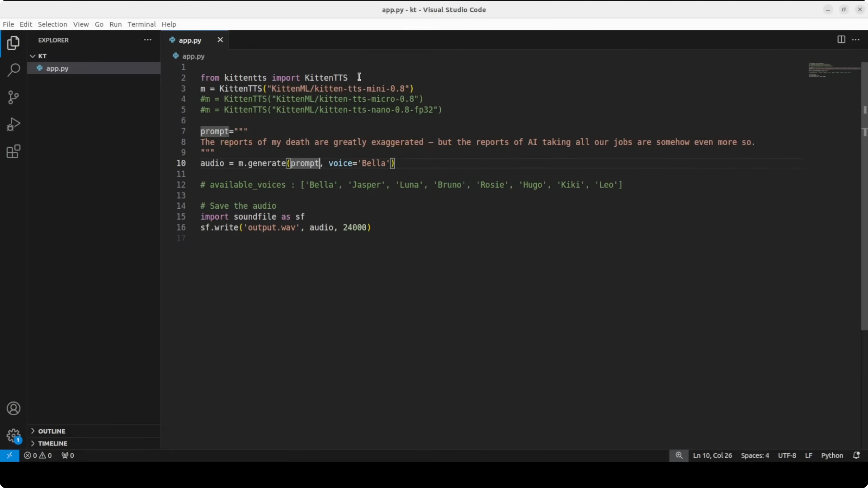Click the Accounts icon
Viewport: 868px width, 488px height.
pos(13,409)
